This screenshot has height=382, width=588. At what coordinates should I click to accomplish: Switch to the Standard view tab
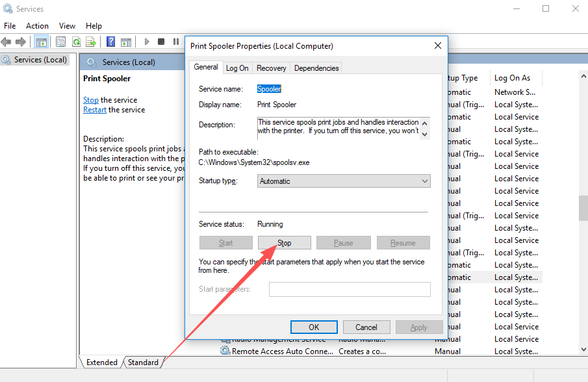point(143,363)
